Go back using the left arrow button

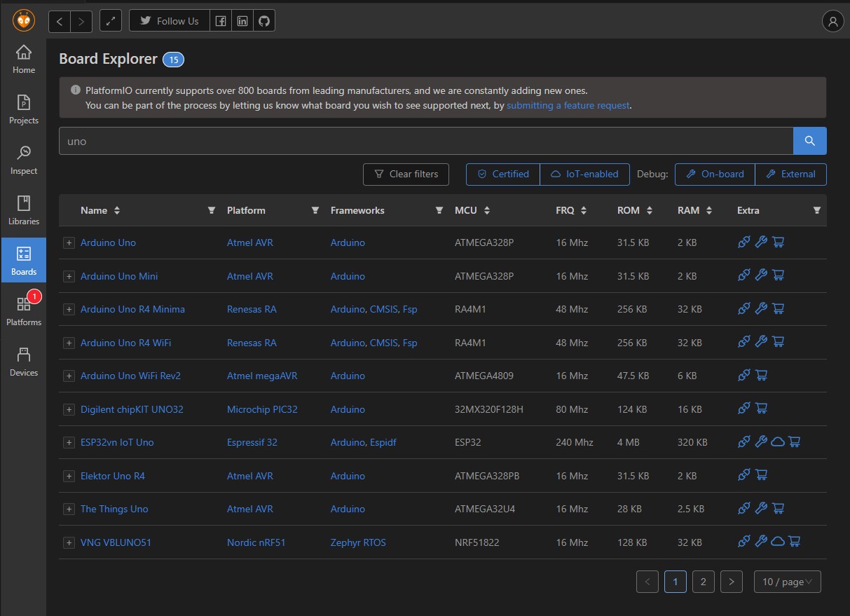point(60,21)
